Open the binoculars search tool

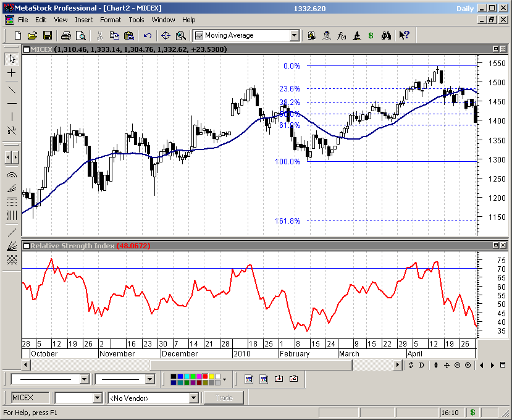(x=386, y=36)
